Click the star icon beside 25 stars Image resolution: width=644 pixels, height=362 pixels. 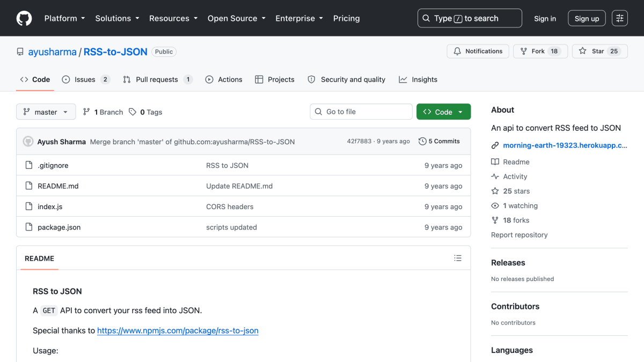tap(495, 191)
